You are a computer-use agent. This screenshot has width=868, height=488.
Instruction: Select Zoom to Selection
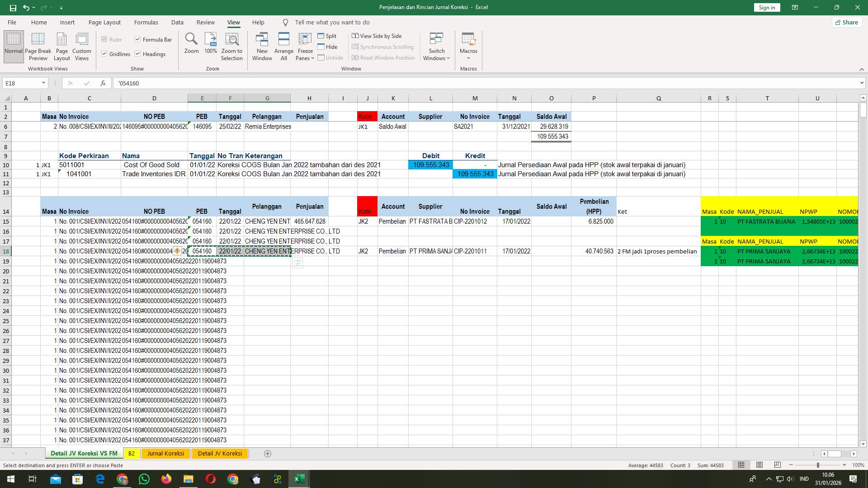[x=231, y=47]
